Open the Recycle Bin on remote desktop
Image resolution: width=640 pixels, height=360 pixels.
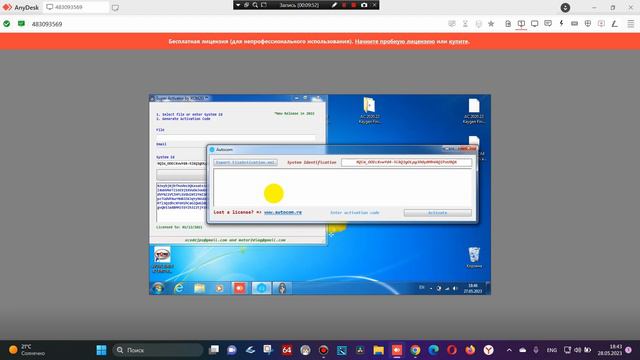click(x=473, y=258)
